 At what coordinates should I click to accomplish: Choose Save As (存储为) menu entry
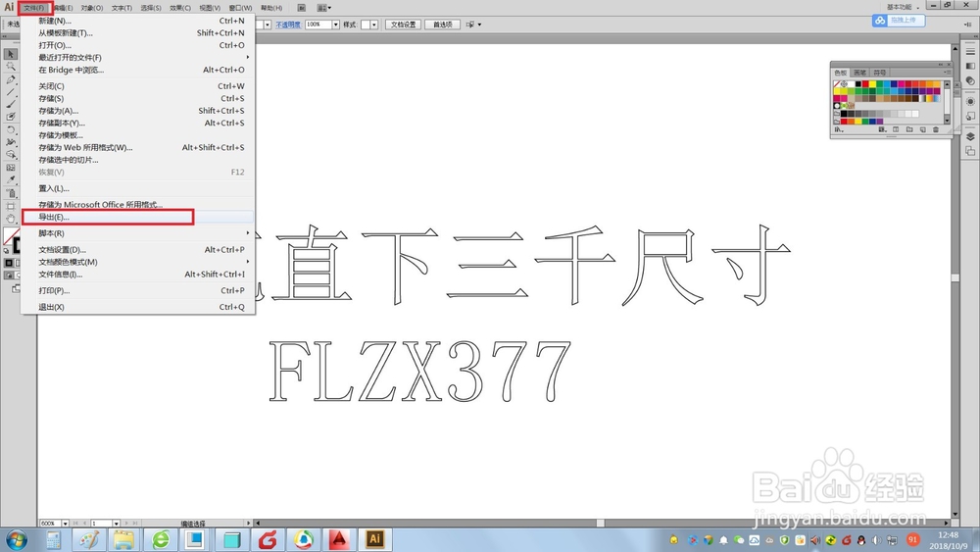138,111
